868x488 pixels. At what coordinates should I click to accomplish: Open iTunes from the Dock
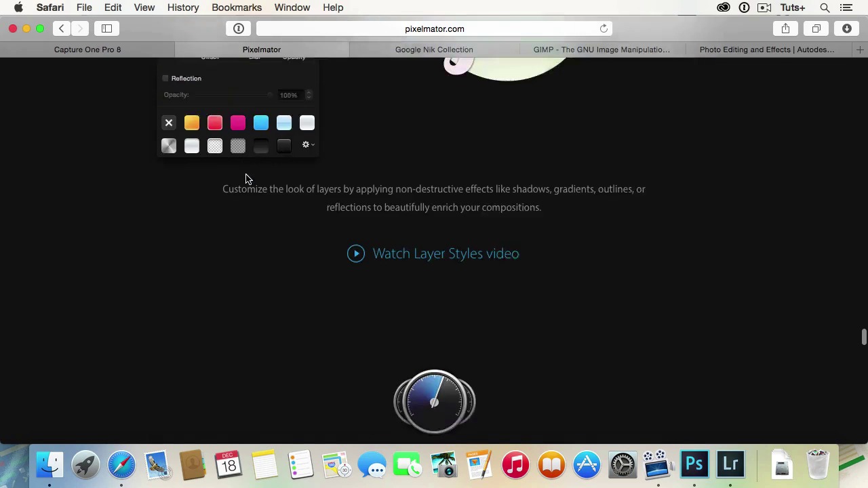(x=515, y=465)
